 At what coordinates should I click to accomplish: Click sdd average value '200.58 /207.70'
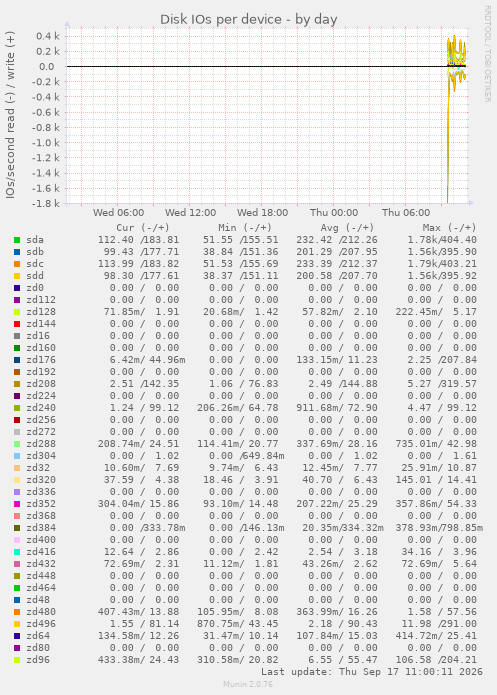[337, 276]
